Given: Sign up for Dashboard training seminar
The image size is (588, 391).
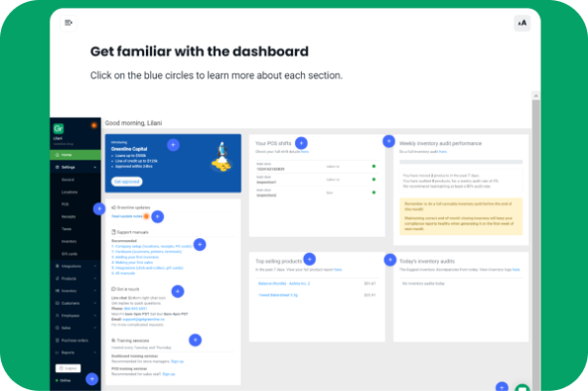Looking at the screenshot, I should pyautogui.click(x=178, y=361).
